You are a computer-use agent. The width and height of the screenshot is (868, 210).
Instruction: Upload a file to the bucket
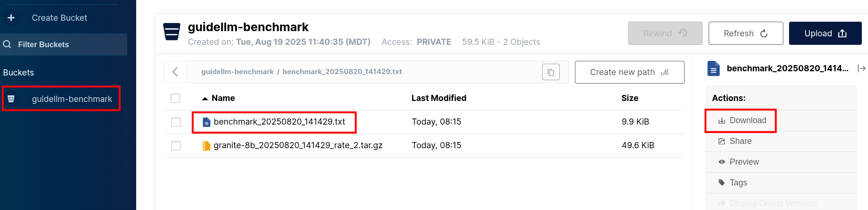click(x=825, y=34)
